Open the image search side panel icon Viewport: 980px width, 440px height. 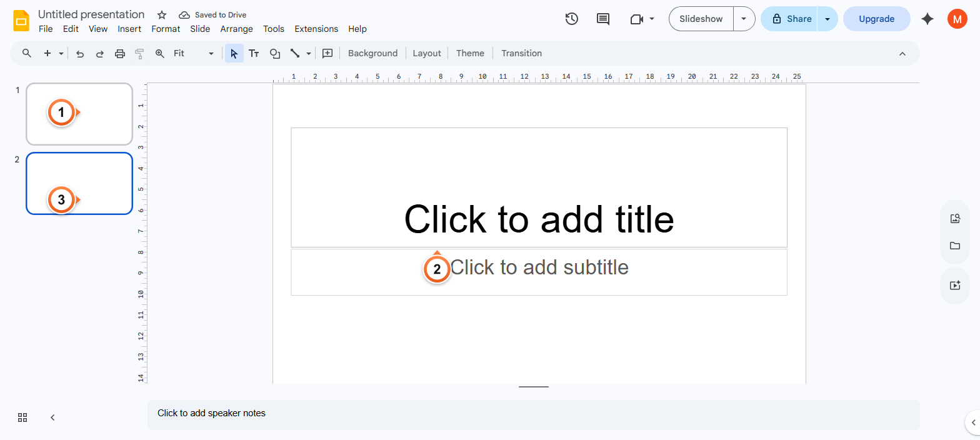[x=955, y=219]
